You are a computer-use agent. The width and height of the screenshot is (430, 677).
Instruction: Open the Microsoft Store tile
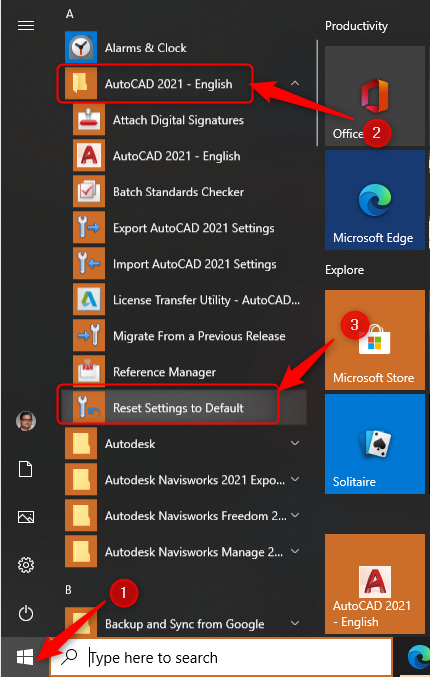click(x=375, y=340)
